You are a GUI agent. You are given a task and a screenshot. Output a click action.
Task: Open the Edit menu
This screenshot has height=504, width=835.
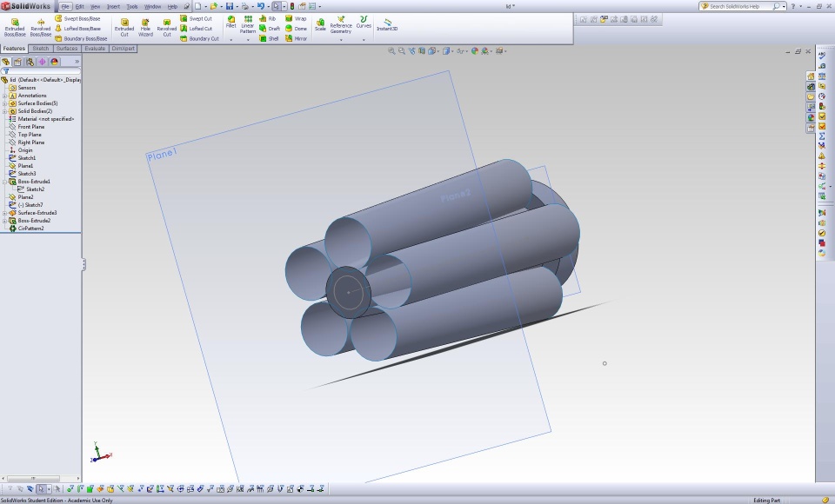(x=79, y=6)
